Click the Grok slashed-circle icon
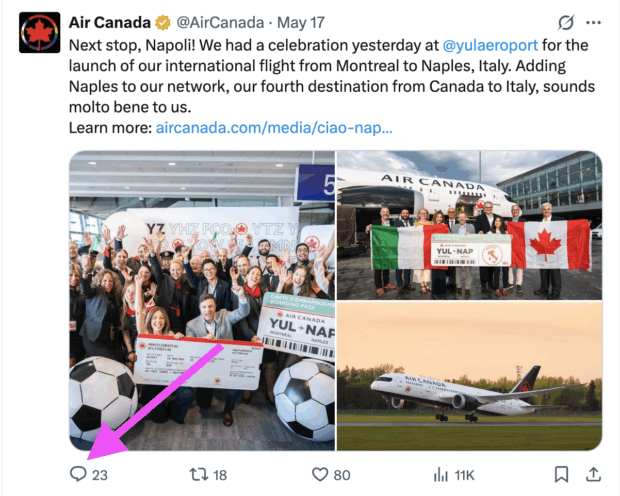This screenshot has width=620, height=496. pyautogui.click(x=565, y=22)
